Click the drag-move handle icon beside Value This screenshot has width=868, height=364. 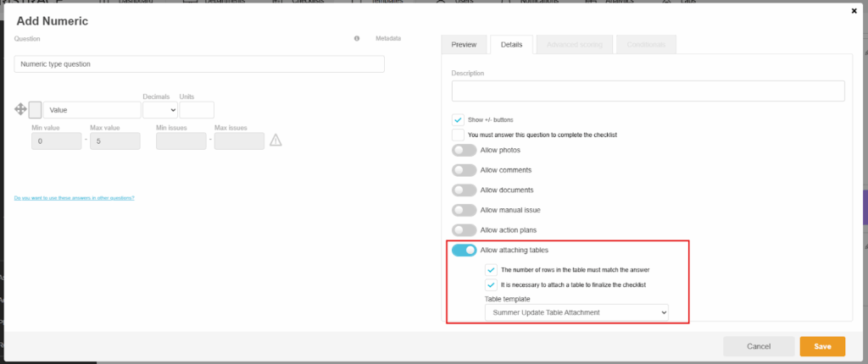(20, 109)
